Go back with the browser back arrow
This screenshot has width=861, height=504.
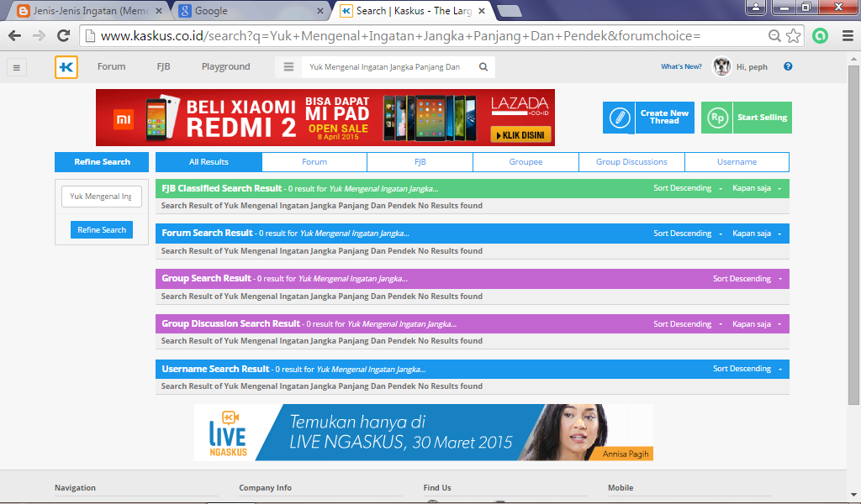15,36
